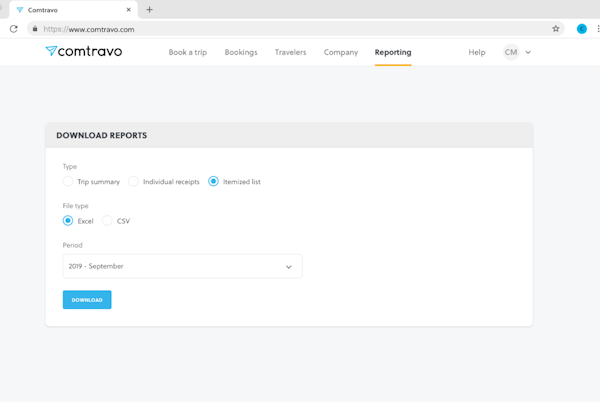View site security lock info
Image resolution: width=600 pixels, height=402 pixels.
35,29
